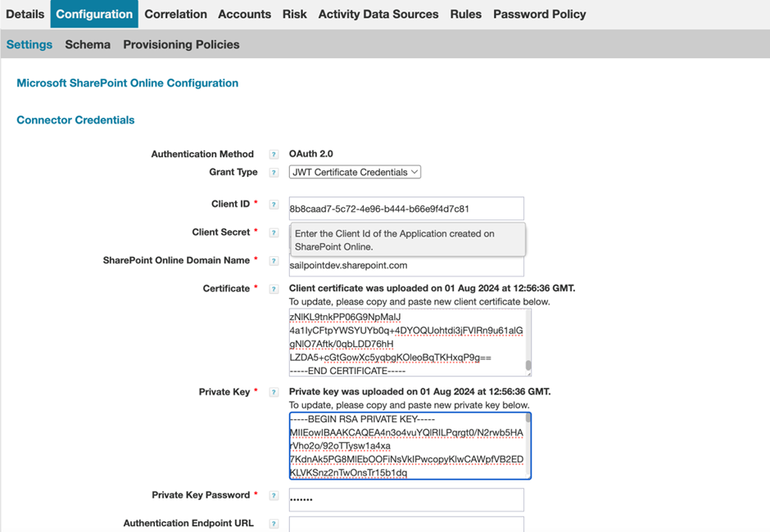Screen dimensions: 770x532
Task: Click help icon beside Grant Type
Action: tap(274, 173)
